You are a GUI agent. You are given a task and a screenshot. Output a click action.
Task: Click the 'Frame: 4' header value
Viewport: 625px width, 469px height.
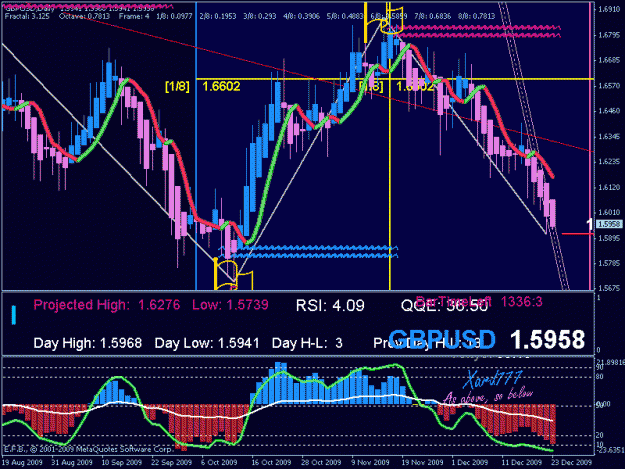(x=134, y=16)
